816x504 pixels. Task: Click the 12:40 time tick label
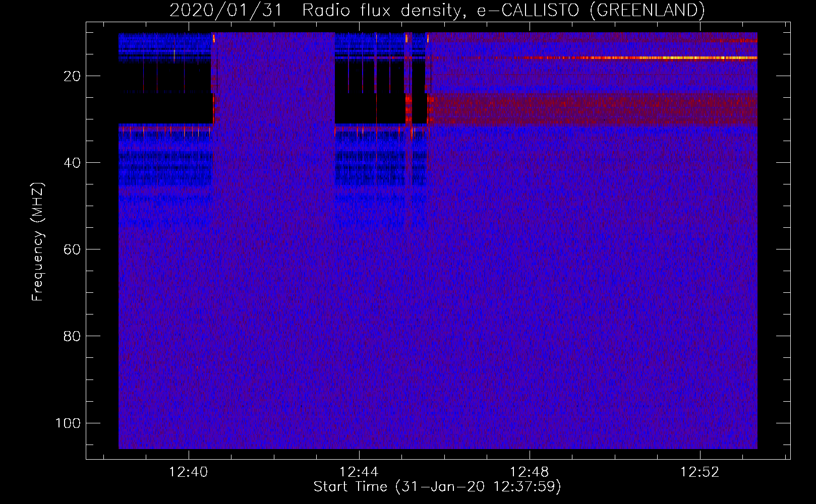[x=188, y=472]
